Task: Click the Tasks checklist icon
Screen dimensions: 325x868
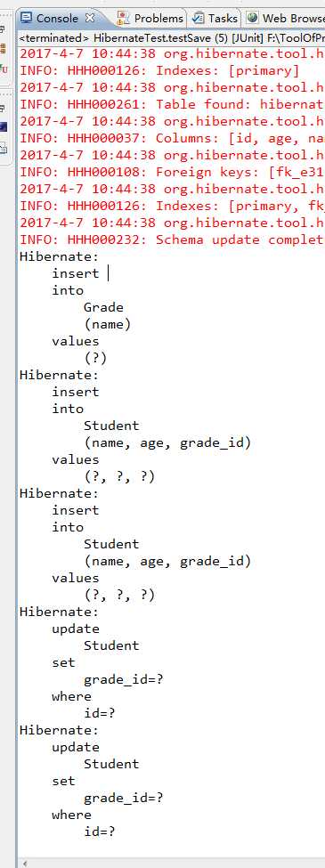Action: [x=198, y=19]
